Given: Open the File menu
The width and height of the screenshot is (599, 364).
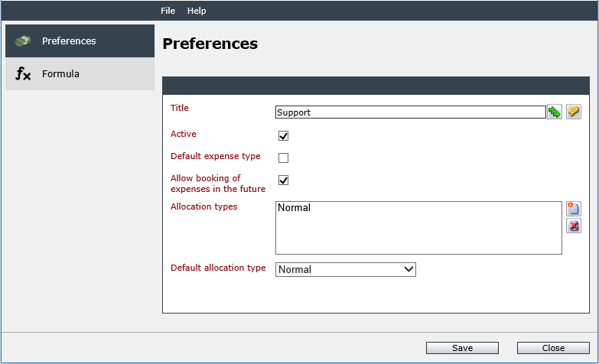Looking at the screenshot, I should click(x=168, y=11).
